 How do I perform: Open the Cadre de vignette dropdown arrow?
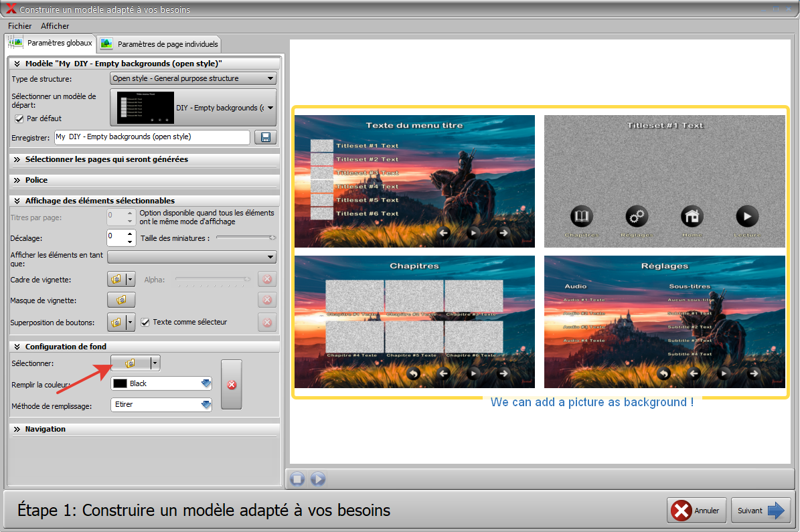pyautogui.click(x=130, y=280)
